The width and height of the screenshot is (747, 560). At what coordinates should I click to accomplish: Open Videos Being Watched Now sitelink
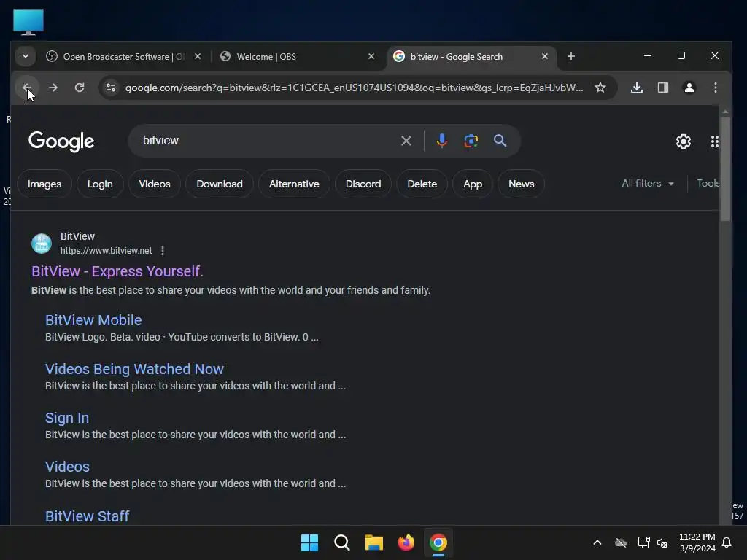tap(134, 369)
